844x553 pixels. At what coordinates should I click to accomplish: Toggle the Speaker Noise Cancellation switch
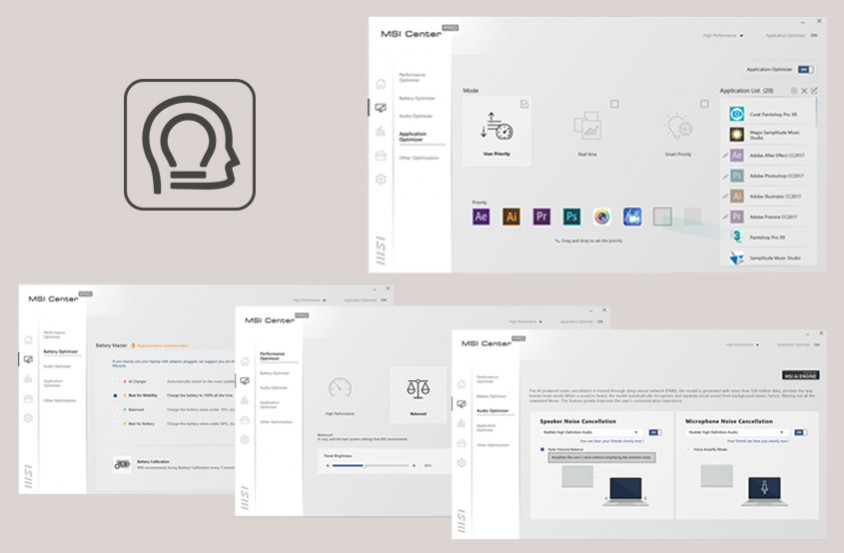click(655, 432)
